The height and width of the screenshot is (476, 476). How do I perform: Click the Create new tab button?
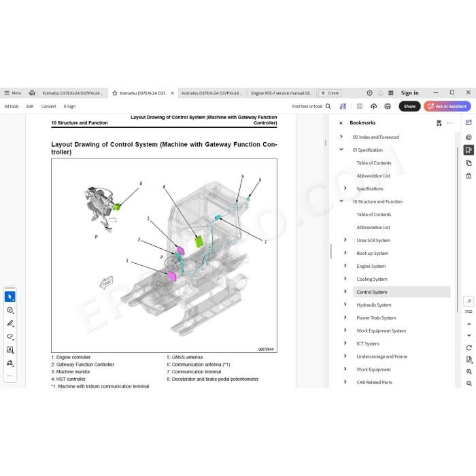coord(330,93)
